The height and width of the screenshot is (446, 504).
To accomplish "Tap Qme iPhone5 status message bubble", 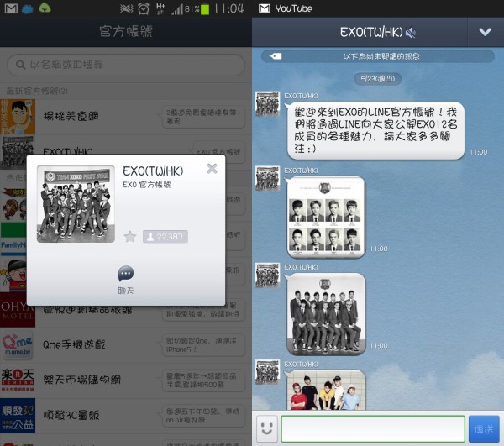I will tap(202, 345).
